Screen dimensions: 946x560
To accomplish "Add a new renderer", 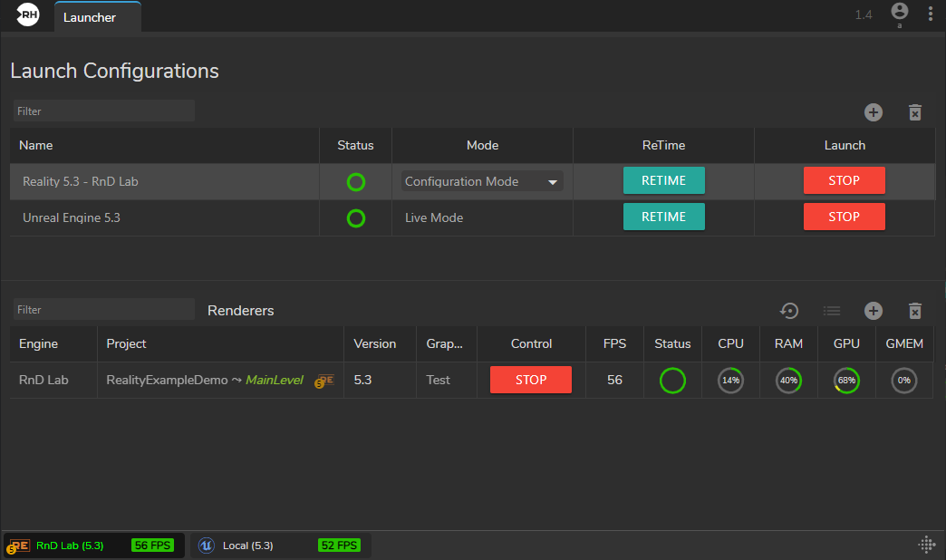I will pyautogui.click(x=873, y=311).
